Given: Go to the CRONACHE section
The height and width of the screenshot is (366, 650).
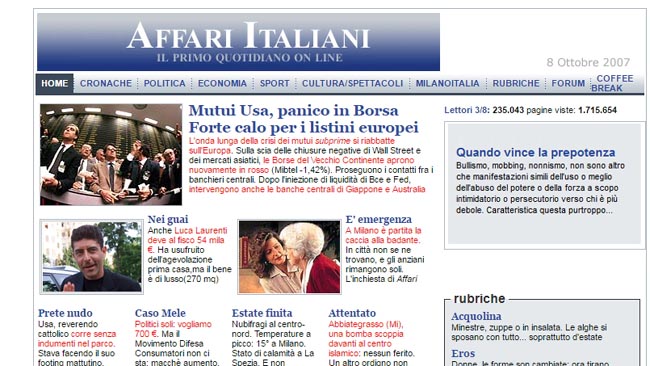Looking at the screenshot, I should tap(106, 83).
